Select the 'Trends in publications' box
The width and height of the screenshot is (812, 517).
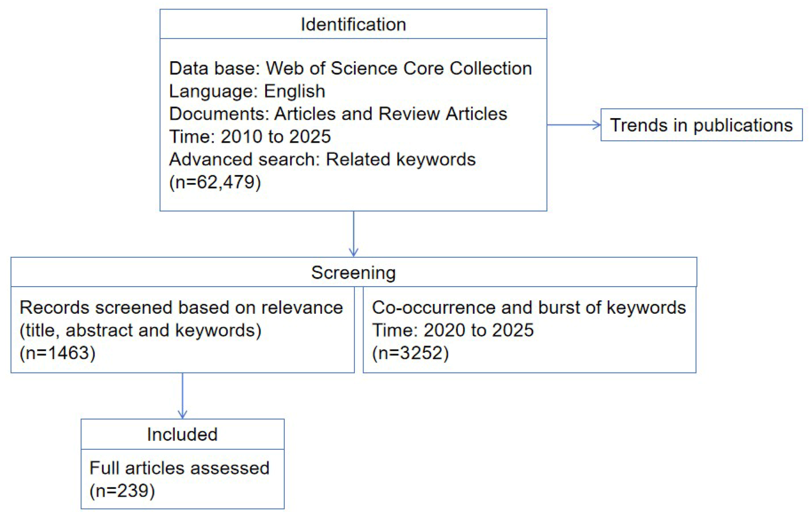point(701,125)
